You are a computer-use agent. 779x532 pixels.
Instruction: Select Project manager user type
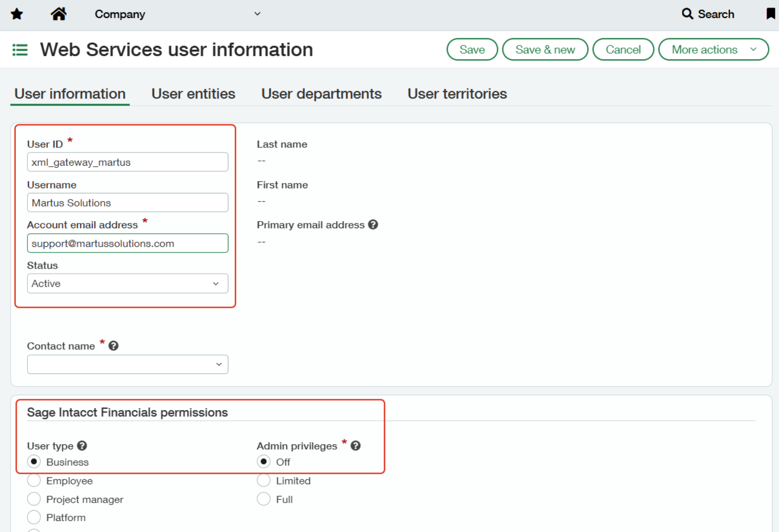[x=34, y=499]
